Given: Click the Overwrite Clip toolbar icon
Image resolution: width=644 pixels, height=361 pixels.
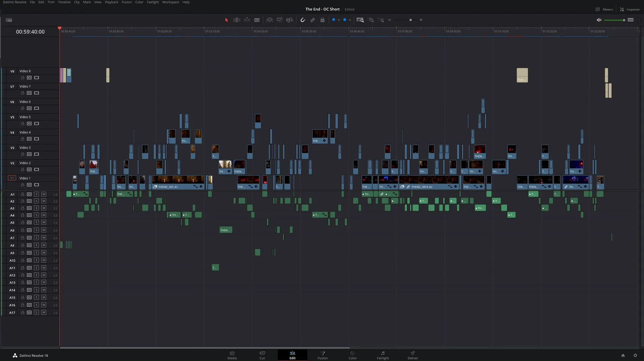Looking at the screenshot, I should [279, 20].
